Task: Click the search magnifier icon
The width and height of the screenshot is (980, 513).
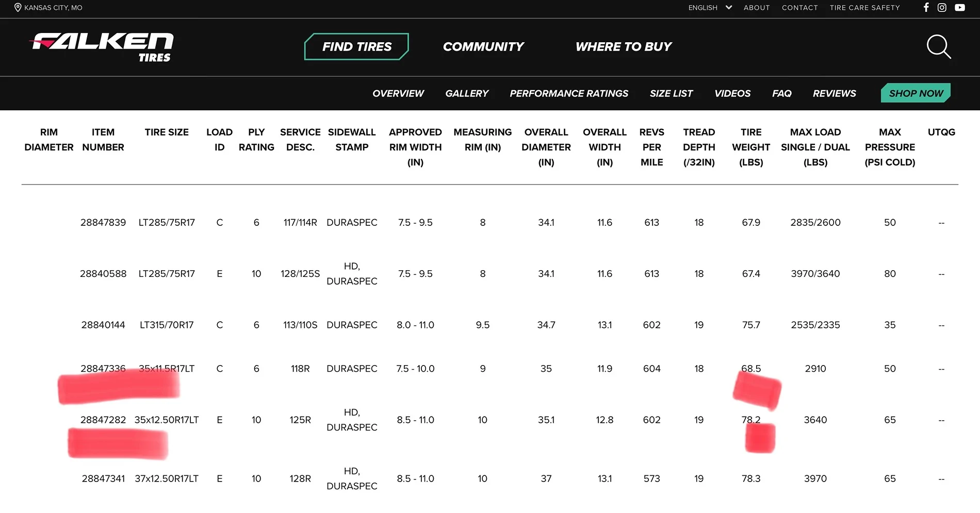Action: [939, 47]
